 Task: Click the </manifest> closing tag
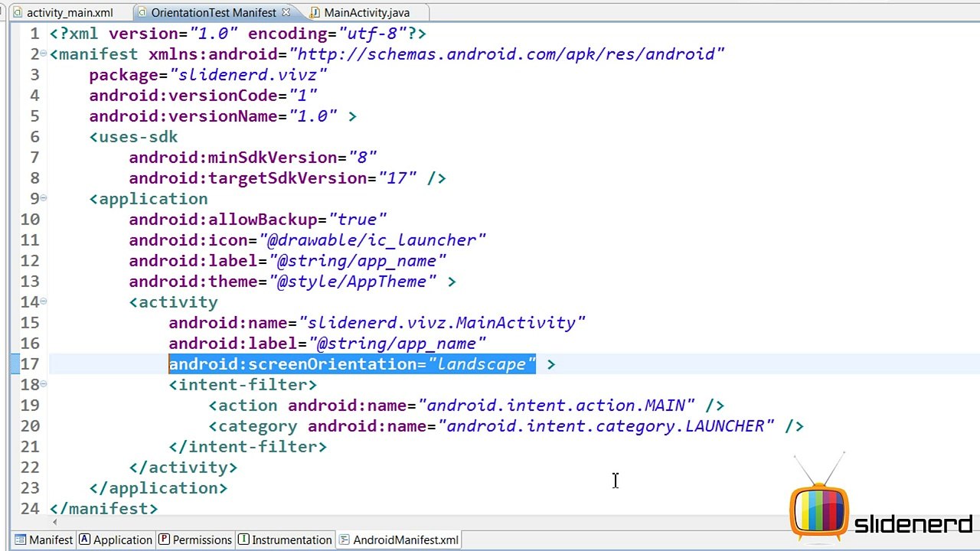tap(103, 509)
